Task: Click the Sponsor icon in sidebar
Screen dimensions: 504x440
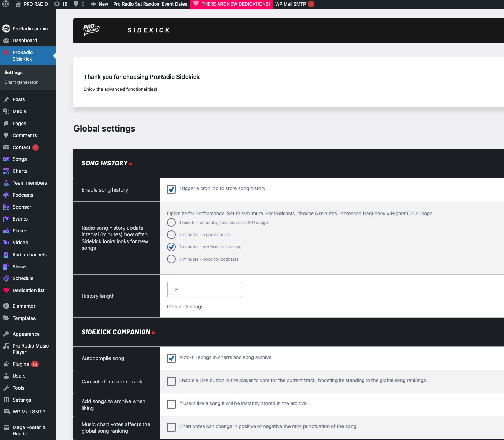Action: pos(6,207)
